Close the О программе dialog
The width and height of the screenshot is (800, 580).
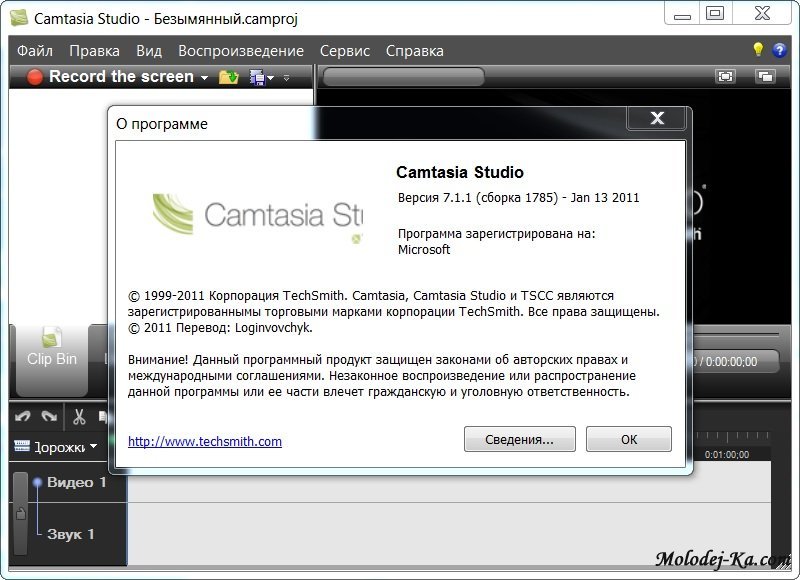point(657,118)
